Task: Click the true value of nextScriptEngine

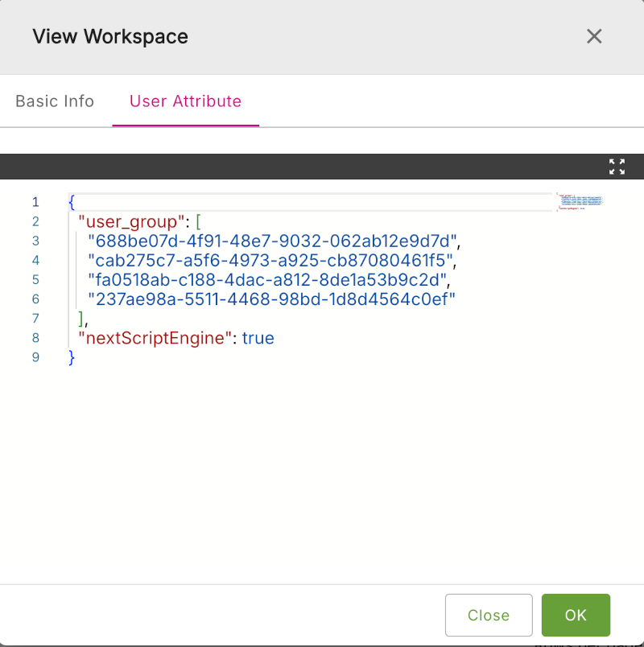Action: [x=258, y=338]
